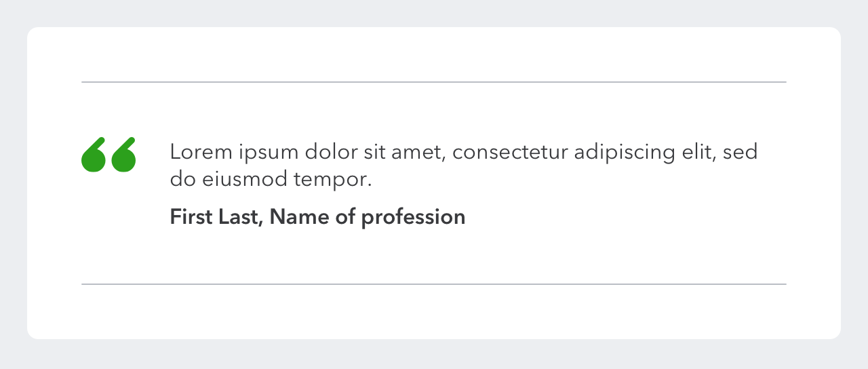Click the bottom horizontal divider line
The image size is (868, 369).
pyautogui.click(x=434, y=284)
